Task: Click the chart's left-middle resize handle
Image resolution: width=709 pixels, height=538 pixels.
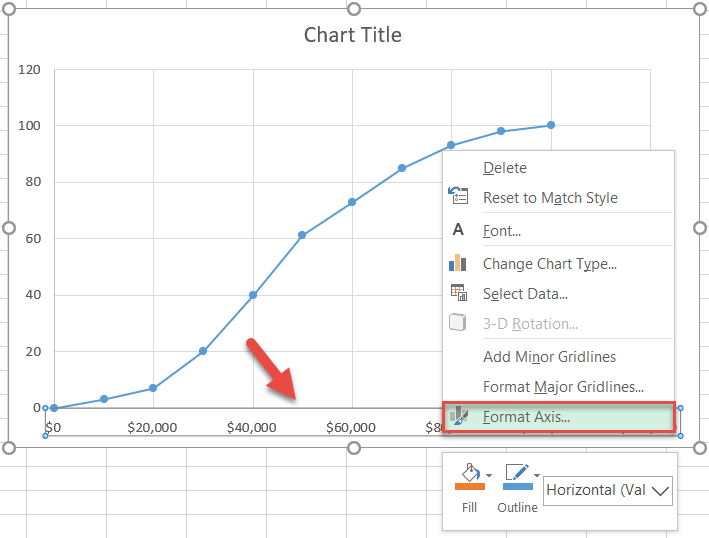Action: point(9,228)
